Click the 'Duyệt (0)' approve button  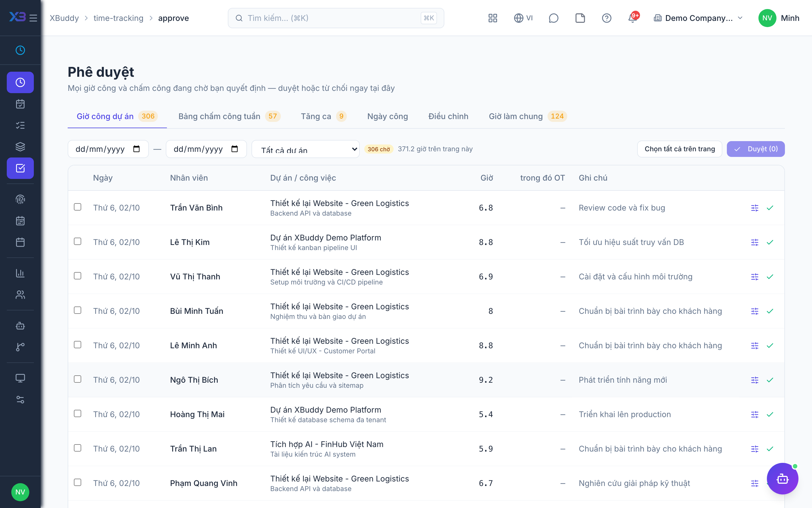pos(756,149)
